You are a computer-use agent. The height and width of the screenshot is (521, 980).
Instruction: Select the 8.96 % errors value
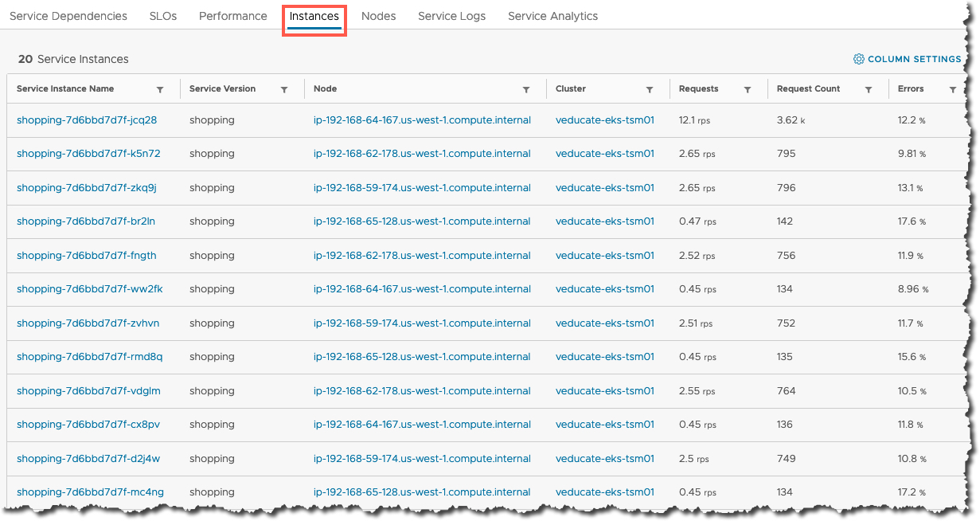click(x=913, y=289)
